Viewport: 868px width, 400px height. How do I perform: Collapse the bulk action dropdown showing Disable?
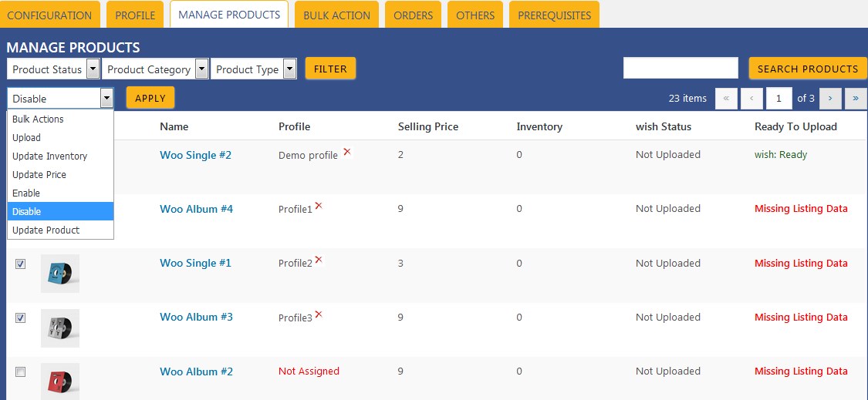coord(60,99)
